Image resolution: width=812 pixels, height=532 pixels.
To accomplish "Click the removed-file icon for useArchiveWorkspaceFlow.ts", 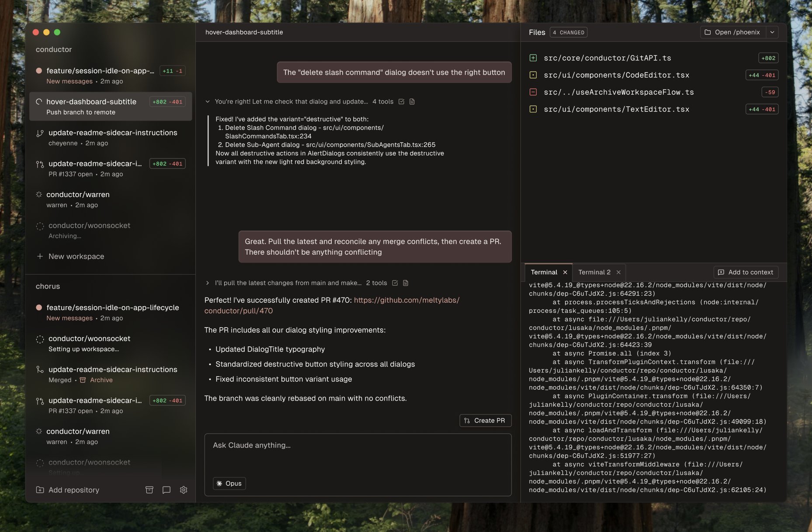I will [533, 92].
